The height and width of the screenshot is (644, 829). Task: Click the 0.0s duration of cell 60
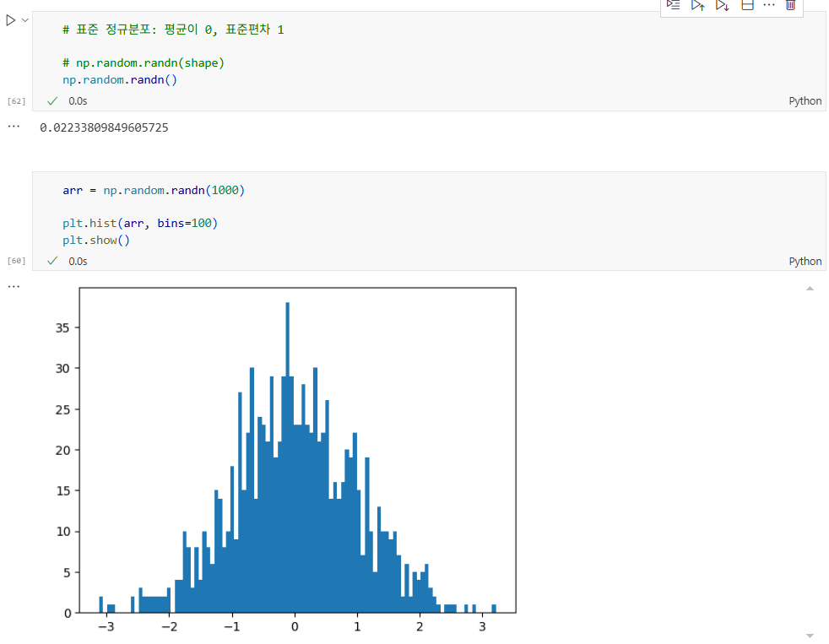tap(78, 261)
